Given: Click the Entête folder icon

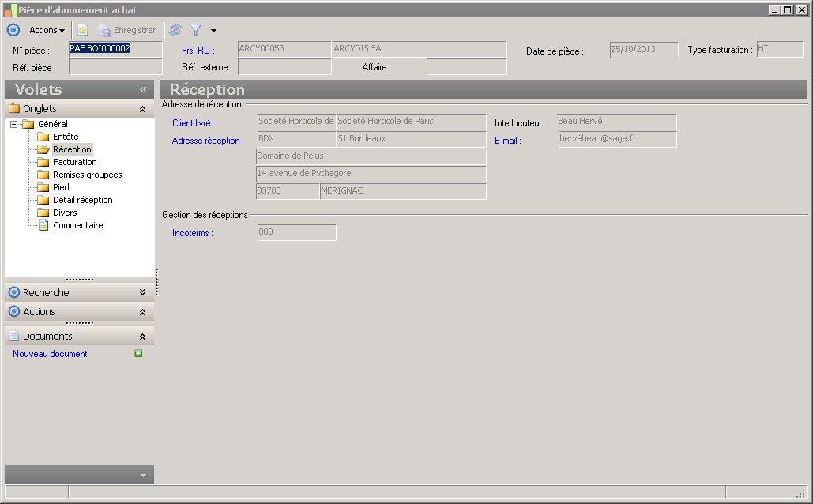Looking at the screenshot, I should [x=43, y=137].
